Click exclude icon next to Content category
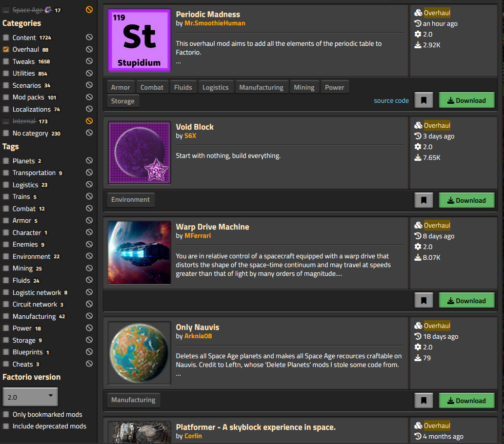The width and height of the screenshot is (504, 444). pyautogui.click(x=89, y=37)
